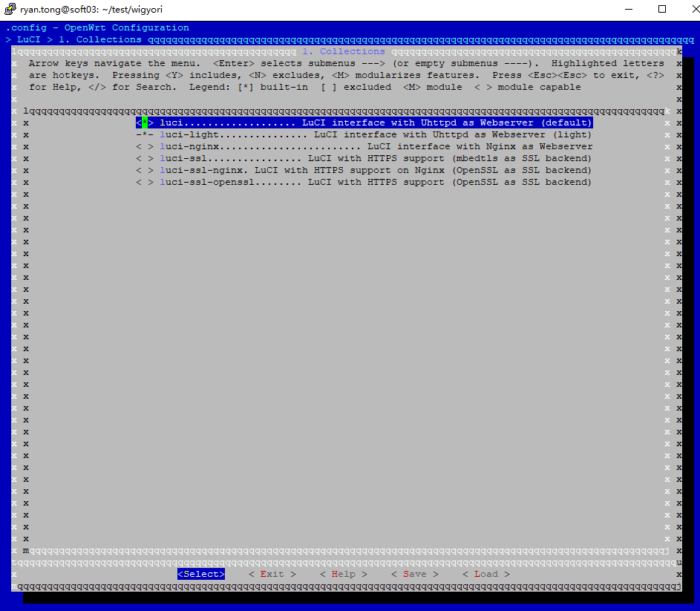Click the < Save > button

point(414,574)
